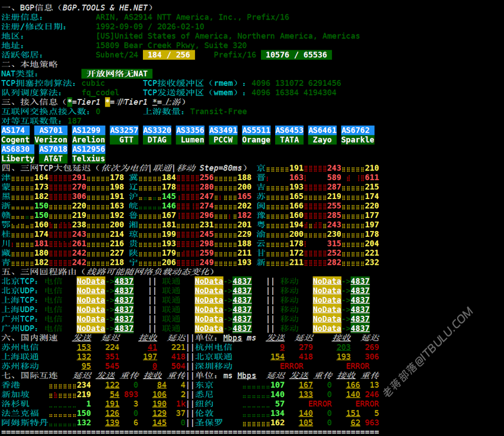Select the AS3320 DTAG badge
This screenshot has width=504, height=436.
click(157, 135)
